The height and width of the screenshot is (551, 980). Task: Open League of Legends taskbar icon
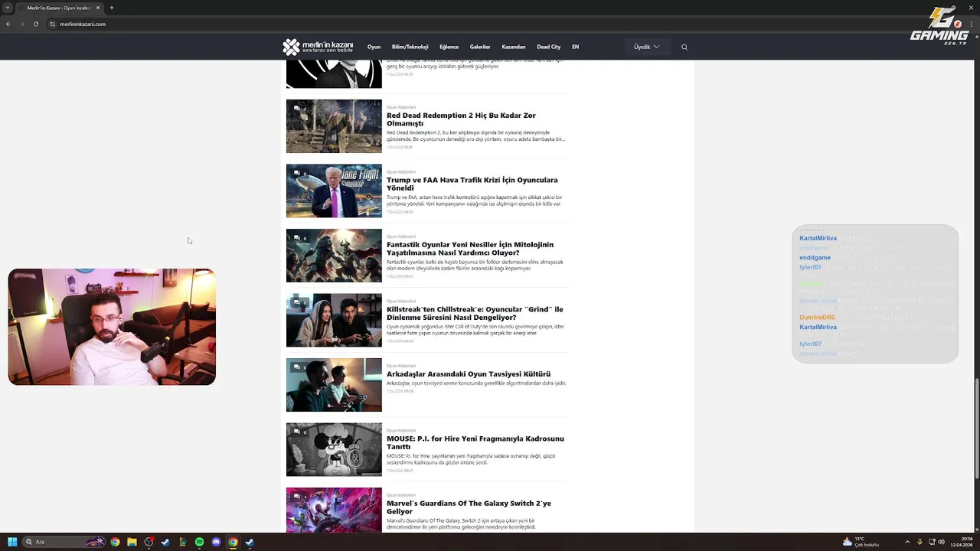coord(182,542)
